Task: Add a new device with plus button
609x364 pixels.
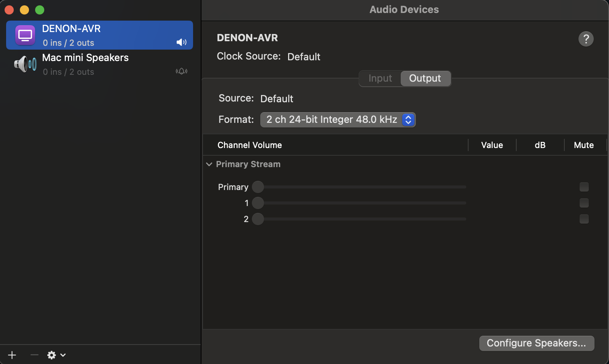Action: tap(12, 355)
